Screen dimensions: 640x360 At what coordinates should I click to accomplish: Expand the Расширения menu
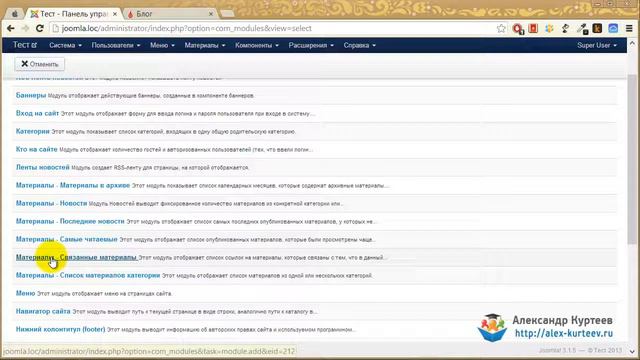311,45
